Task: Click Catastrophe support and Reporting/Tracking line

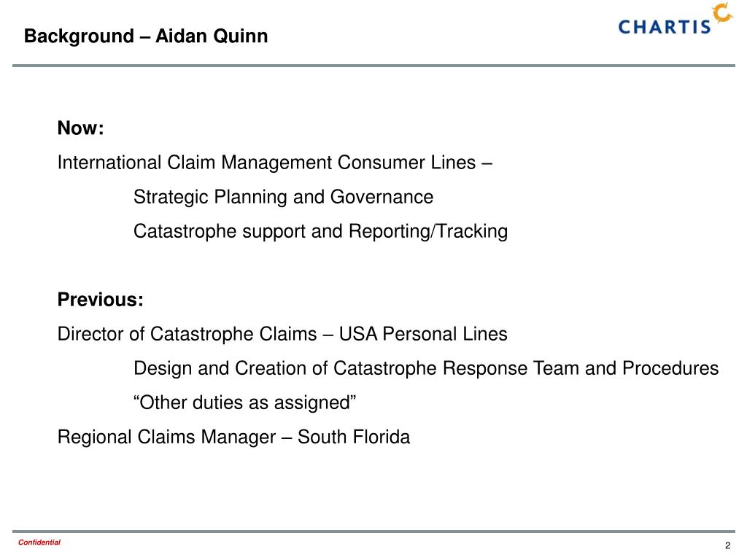Action: (321, 231)
